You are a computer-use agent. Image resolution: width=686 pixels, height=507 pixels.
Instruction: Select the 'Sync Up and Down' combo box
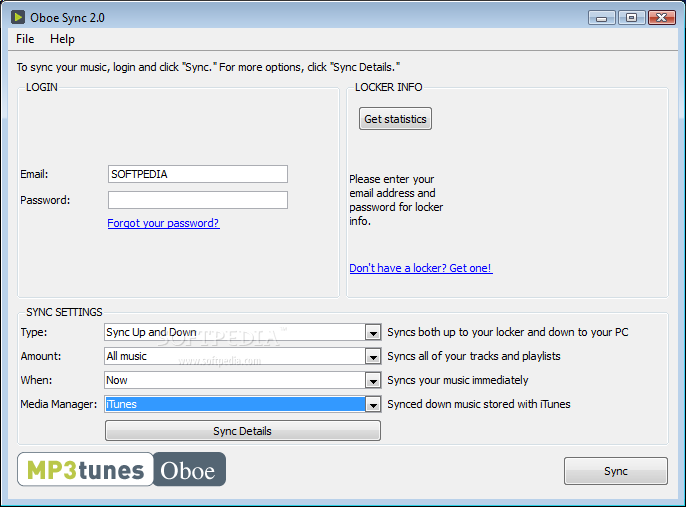coord(243,332)
